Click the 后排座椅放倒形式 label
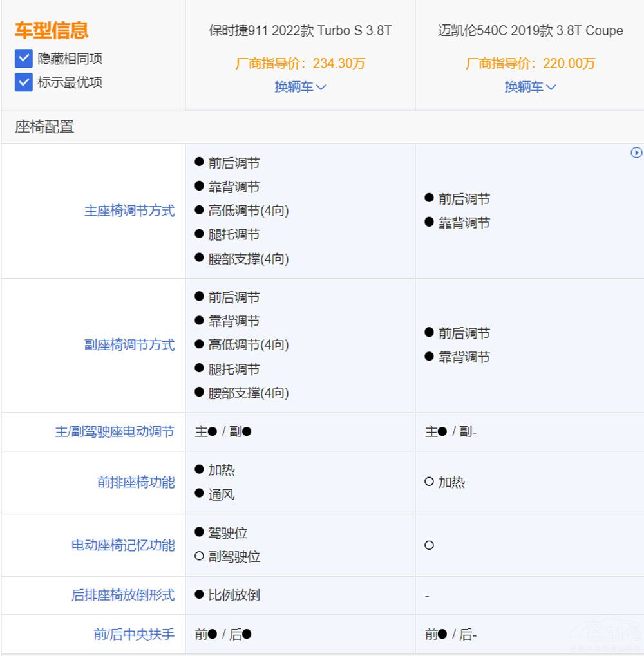This screenshot has height=656, width=644. (x=123, y=595)
